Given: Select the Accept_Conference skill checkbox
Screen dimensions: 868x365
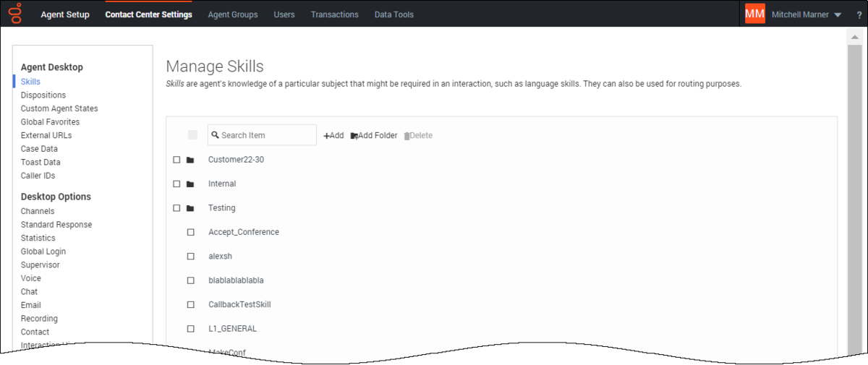Looking at the screenshot, I should [191, 232].
